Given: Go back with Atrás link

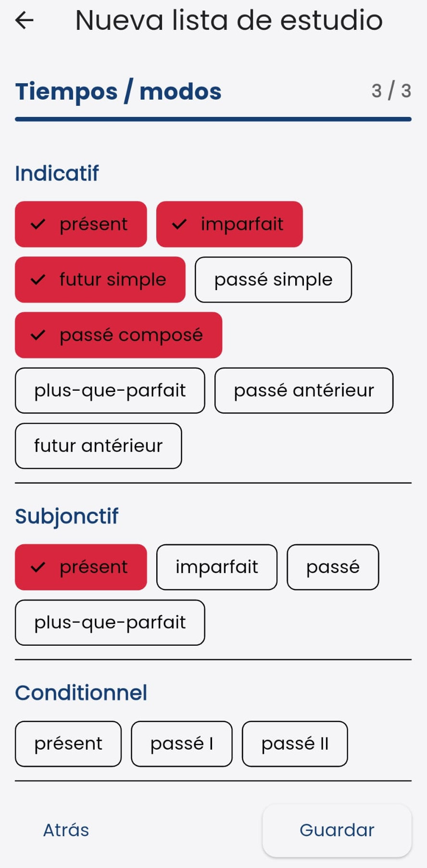Looking at the screenshot, I should click(x=66, y=830).
